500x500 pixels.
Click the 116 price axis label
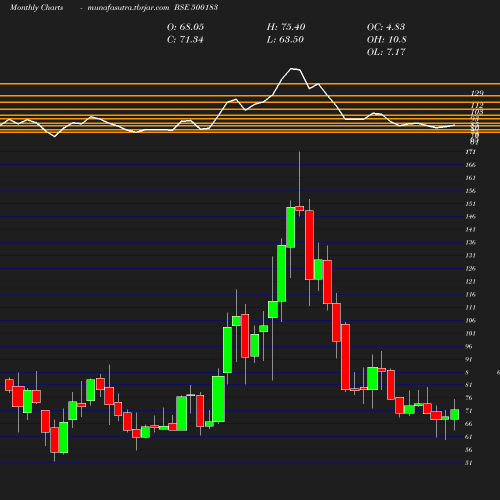point(470,294)
